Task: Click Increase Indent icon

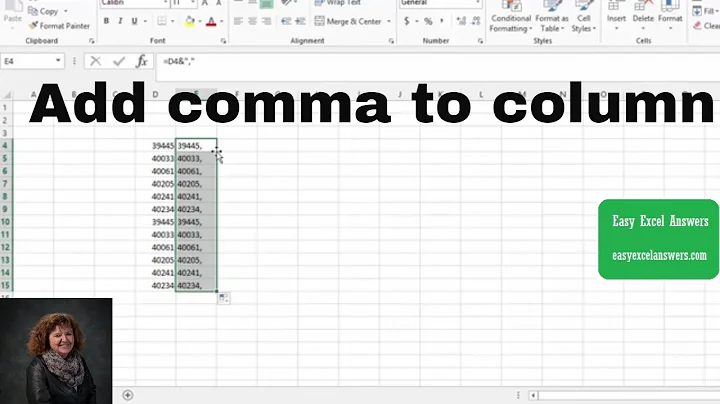Action: [x=300, y=21]
